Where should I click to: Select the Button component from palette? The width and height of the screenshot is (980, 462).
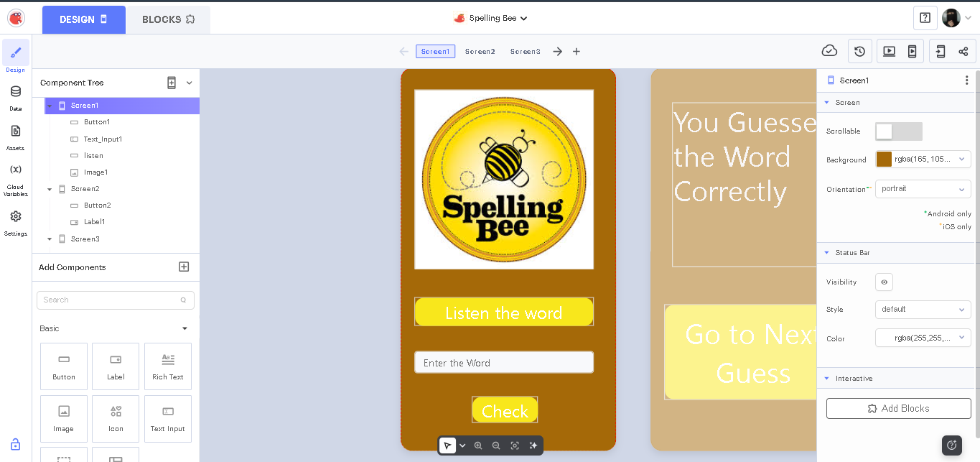click(64, 366)
